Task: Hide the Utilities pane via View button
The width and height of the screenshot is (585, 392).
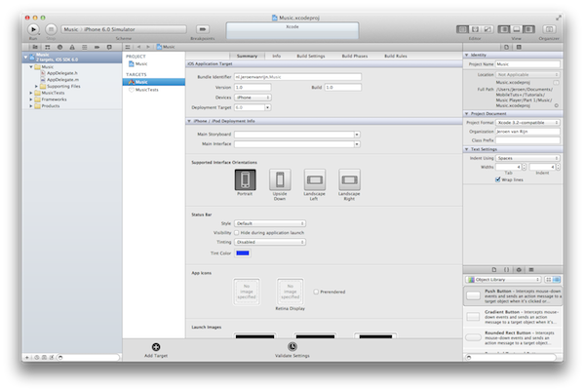Action: (528, 29)
